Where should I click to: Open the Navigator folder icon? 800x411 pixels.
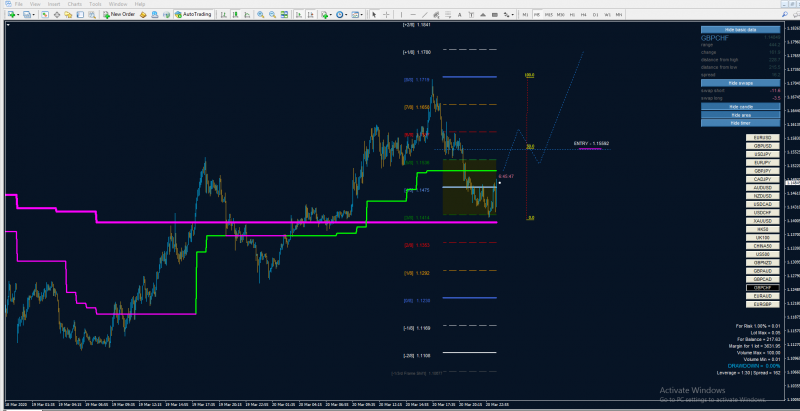[68, 15]
